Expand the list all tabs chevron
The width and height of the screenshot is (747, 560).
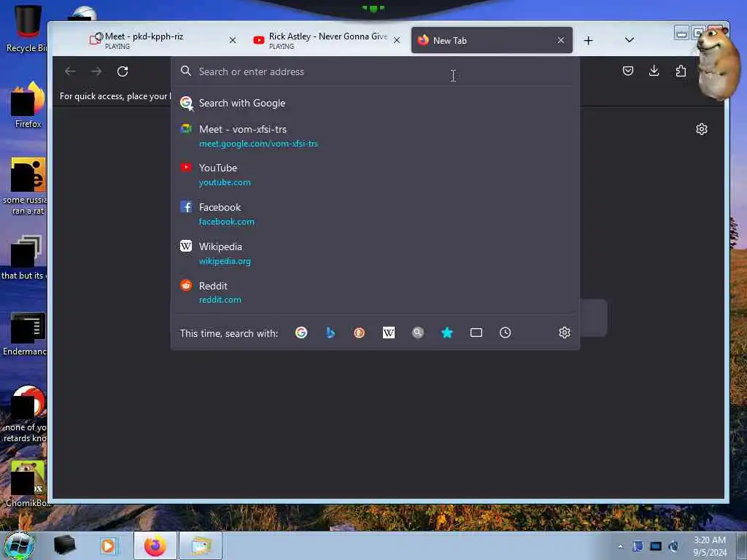coord(630,40)
